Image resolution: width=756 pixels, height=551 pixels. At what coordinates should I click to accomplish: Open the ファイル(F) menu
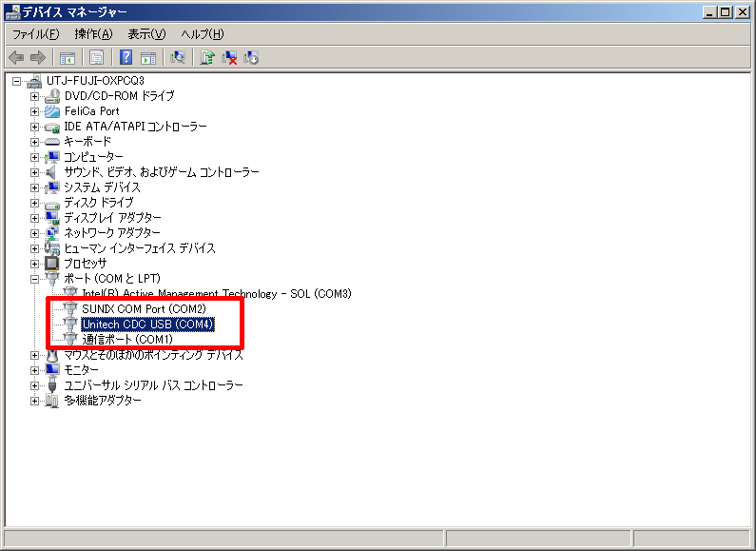pos(36,34)
